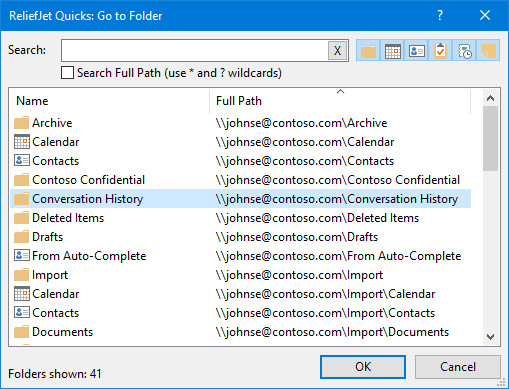Viewport: 509px width, 389px height.
Task: Toggle the mail folders filter icon
Action: [x=368, y=51]
